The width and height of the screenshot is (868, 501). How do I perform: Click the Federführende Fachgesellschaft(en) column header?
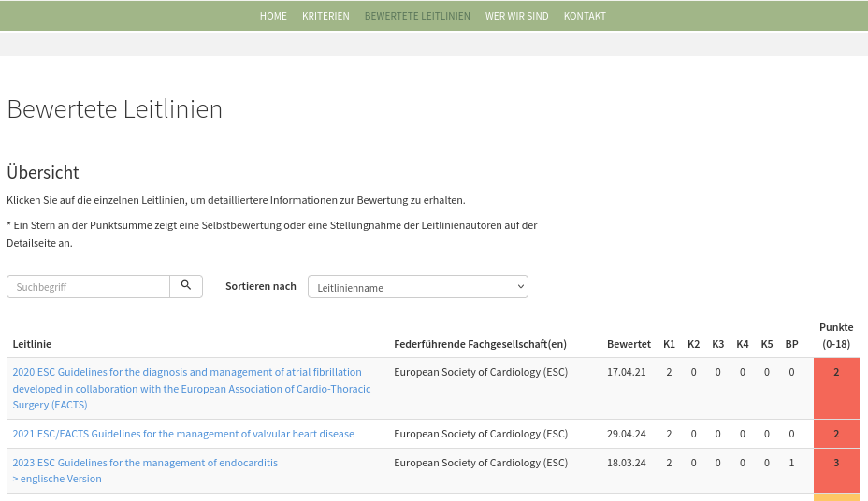point(481,344)
